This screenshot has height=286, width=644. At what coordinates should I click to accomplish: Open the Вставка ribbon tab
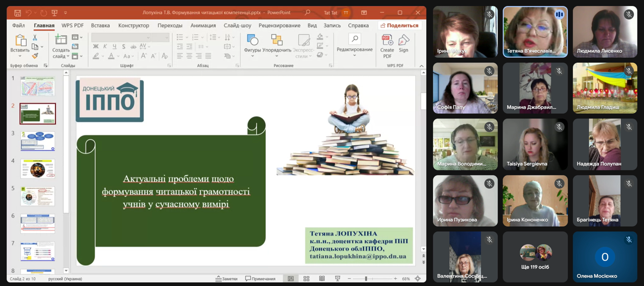click(x=101, y=25)
